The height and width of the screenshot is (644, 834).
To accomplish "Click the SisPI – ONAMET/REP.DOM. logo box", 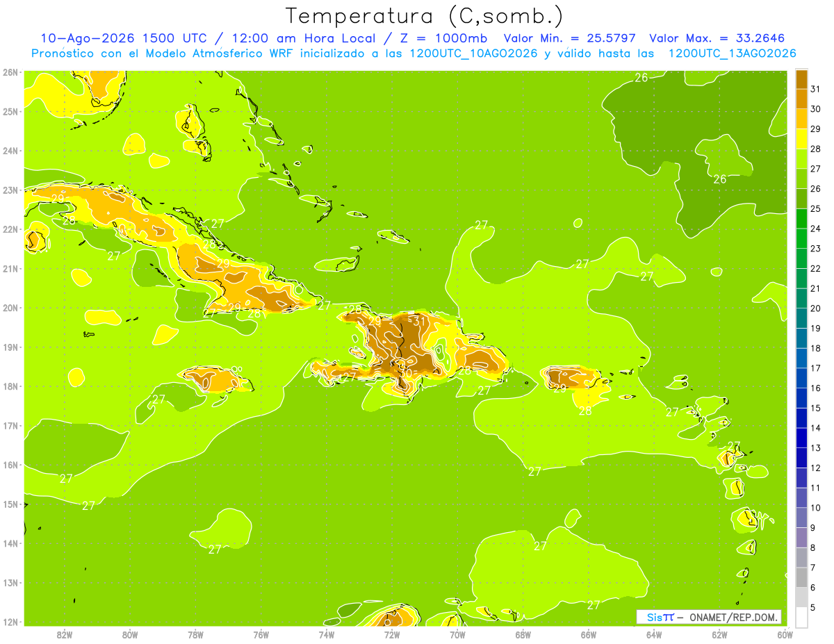I will (710, 617).
